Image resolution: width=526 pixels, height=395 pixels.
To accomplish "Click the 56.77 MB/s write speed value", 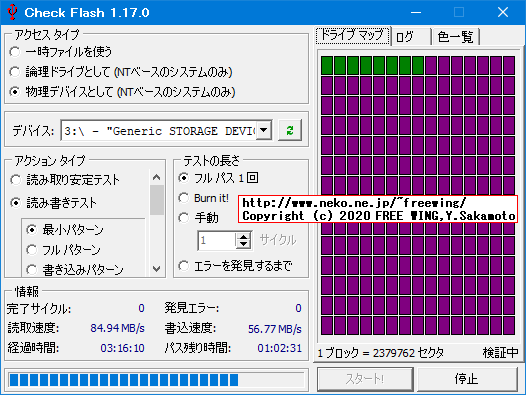I will pos(275,329).
